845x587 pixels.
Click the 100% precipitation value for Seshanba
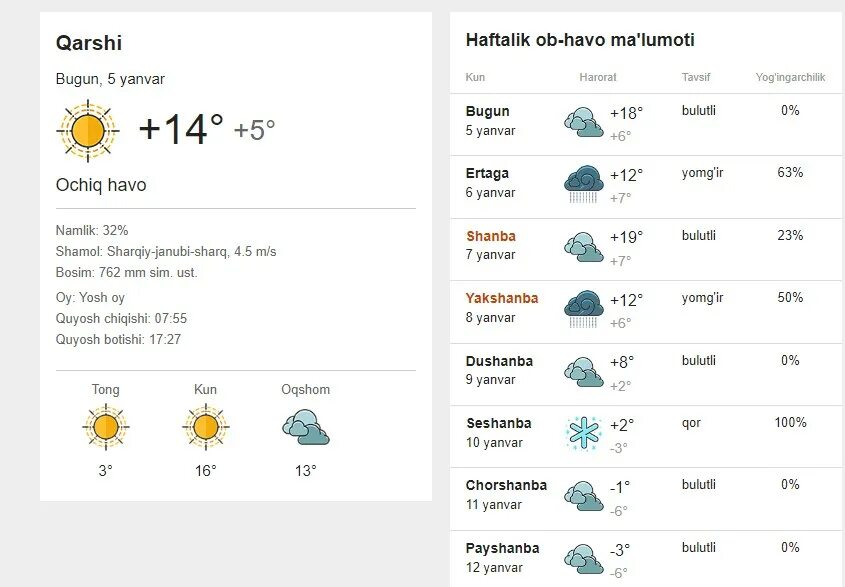pos(790,423)
